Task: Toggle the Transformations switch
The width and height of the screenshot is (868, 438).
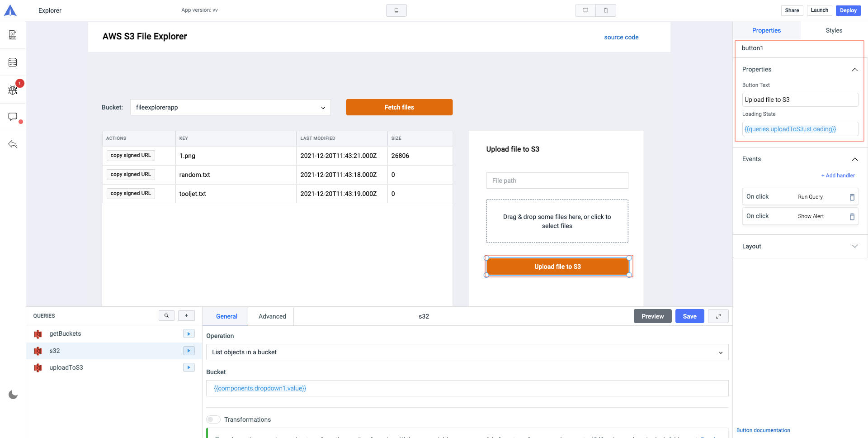Action: pos(213,419)
